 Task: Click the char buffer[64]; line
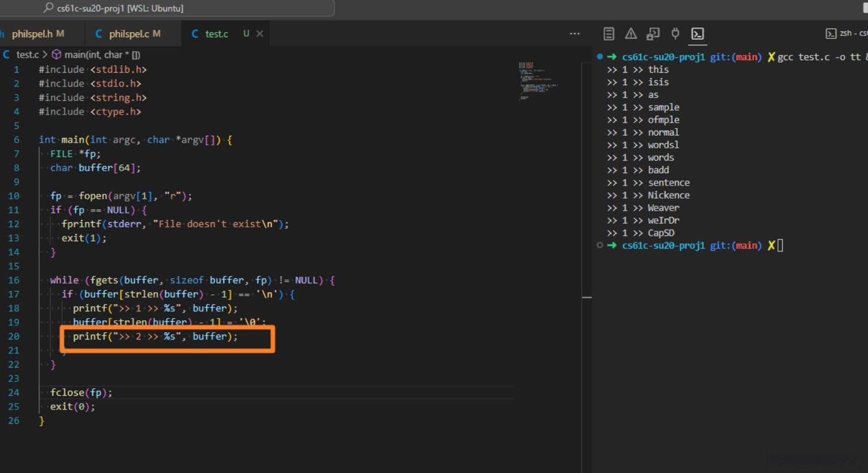[95, 168]
